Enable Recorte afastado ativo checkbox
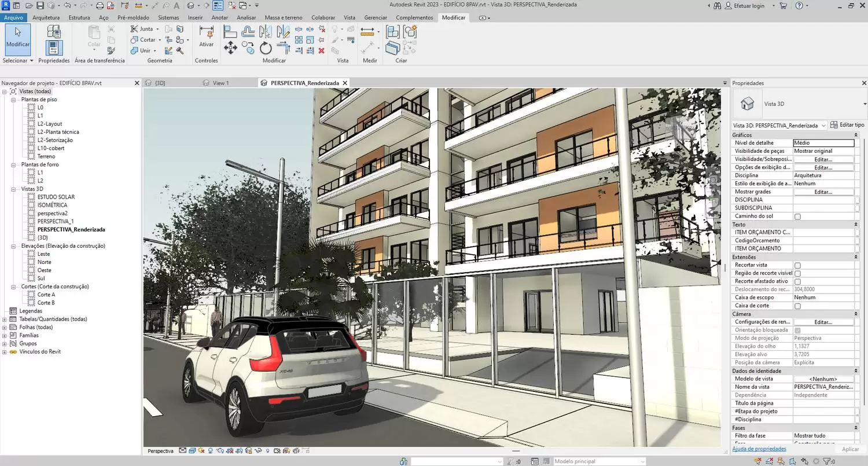 (x=797, y=281)
